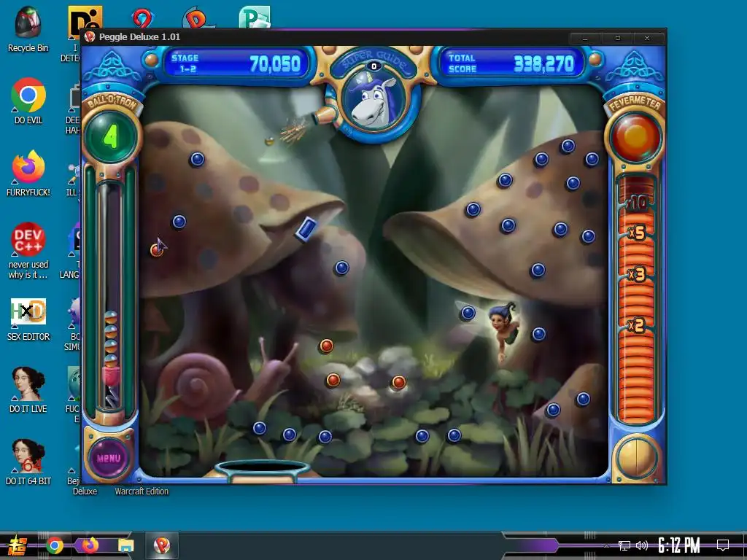Open Firefox from the taskbar
This screenshot has height=560, width=747.
[x=90, y=545]
